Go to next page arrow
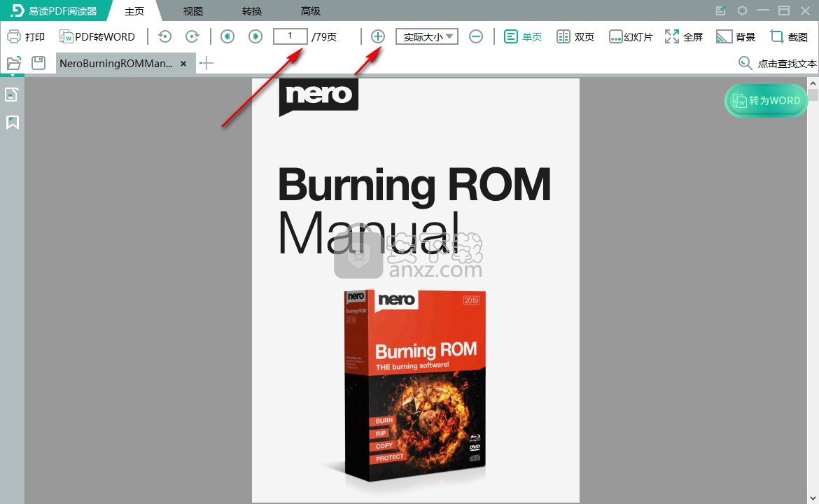 pyautogui.click(x=255, y=36)
